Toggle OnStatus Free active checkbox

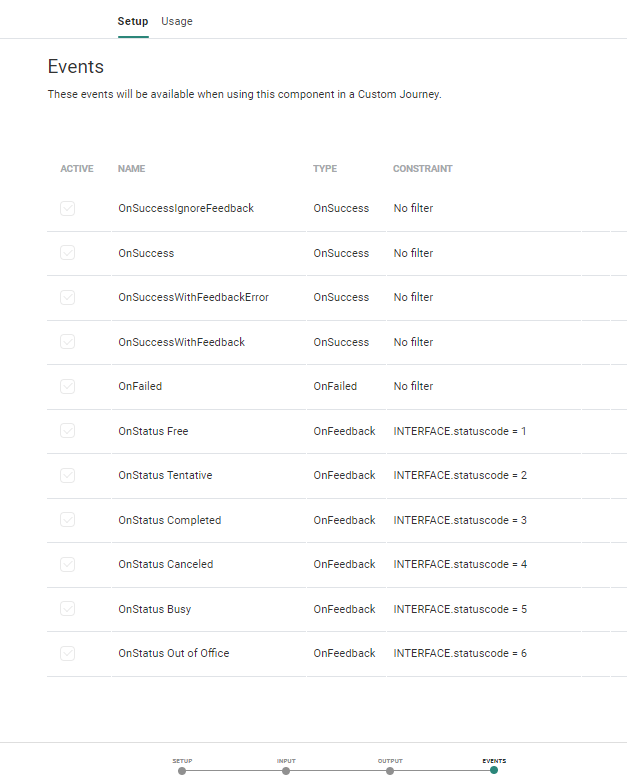click(67, 431)
